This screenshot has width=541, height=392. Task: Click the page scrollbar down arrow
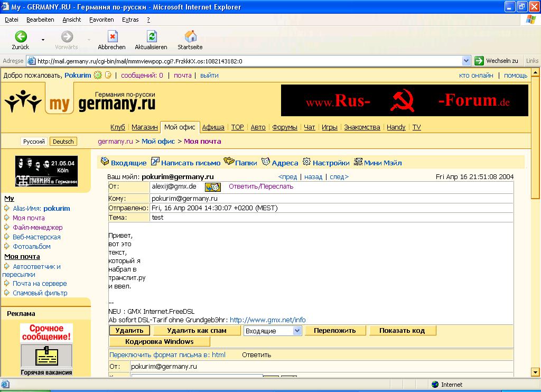535,372
